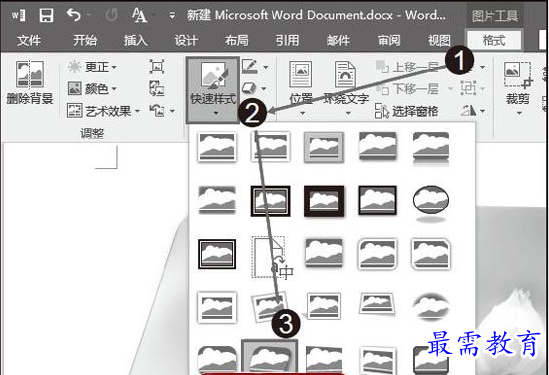This screenshot has height=375, width=549.
Task: Choose the compound frame black style
Action: (217, 254)
